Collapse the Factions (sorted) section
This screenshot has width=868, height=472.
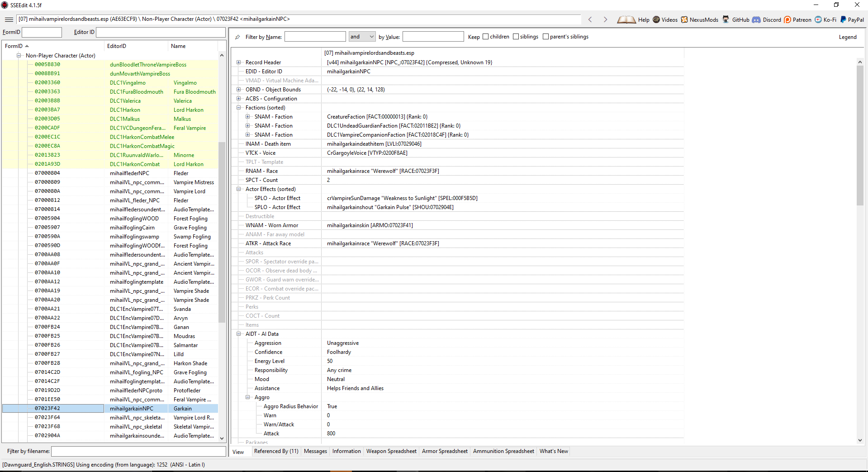(x=239, y=108)
